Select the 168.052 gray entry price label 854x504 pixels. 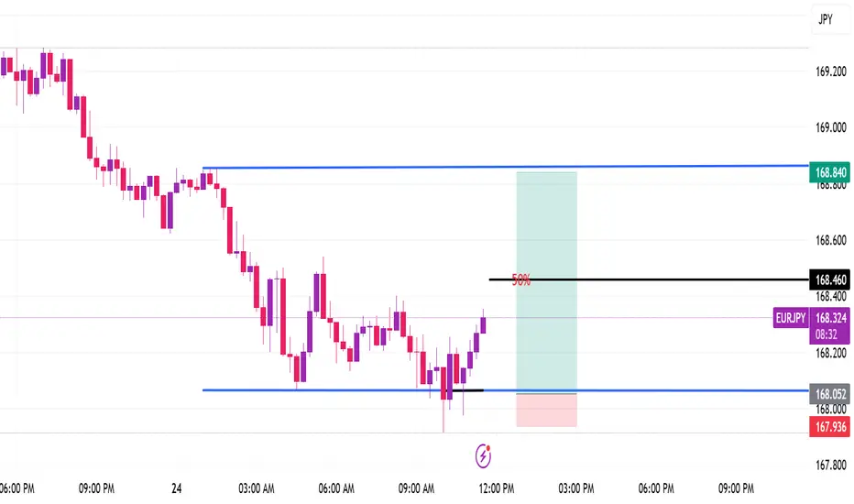[x=830, y=394]
